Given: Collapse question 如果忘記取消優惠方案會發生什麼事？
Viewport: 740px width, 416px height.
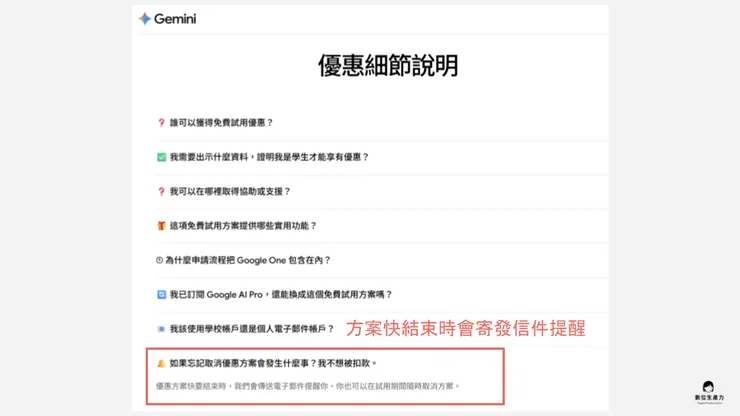Looking at the screenshot, I should (x=273, y=363).
